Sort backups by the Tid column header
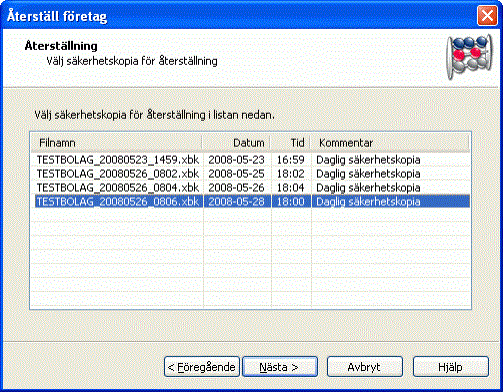The image size is (503, 392). pos(290,143)
